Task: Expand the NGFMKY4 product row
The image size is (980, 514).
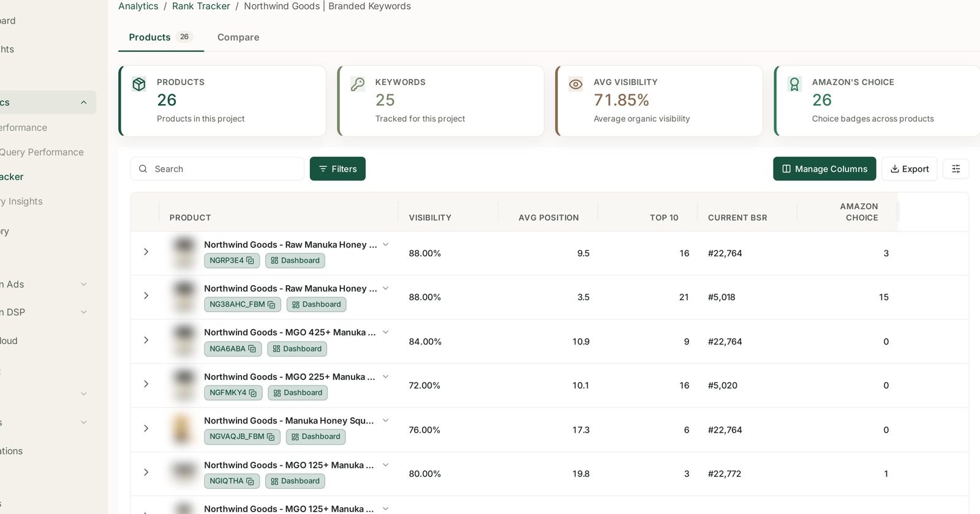Action: (x=146, y=384)
